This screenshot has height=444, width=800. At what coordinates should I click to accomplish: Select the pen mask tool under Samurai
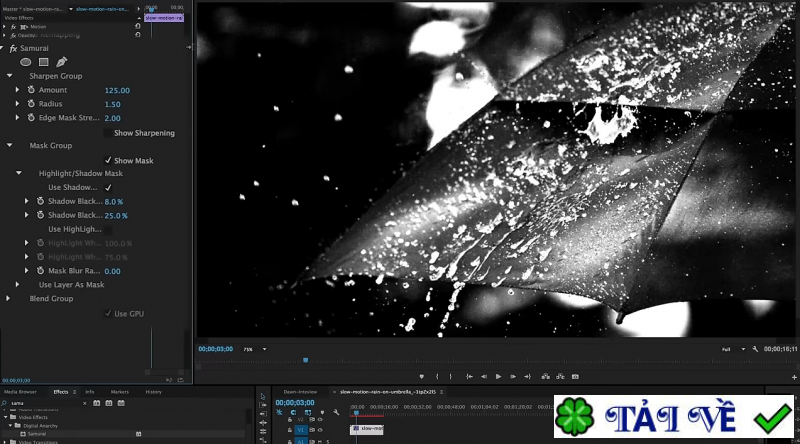pos(61,62)
